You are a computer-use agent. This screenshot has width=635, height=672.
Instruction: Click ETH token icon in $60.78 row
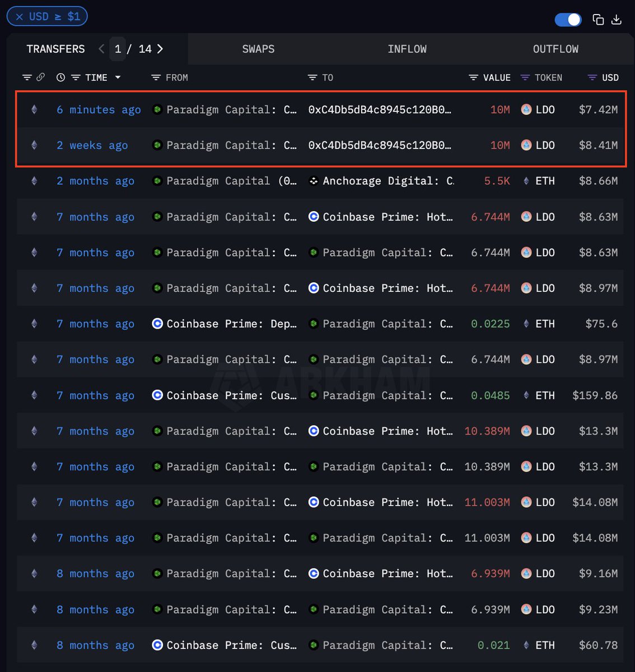pyautogui.click(x=526, y=645)
